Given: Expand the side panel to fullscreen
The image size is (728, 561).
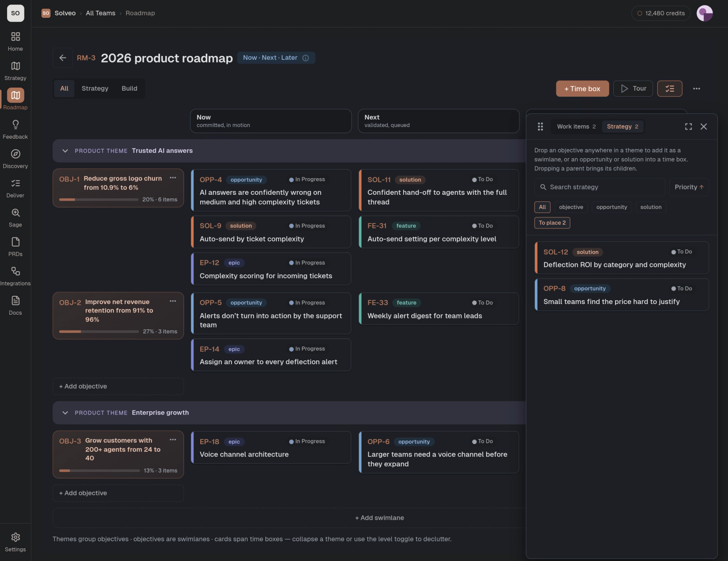Looking at the screenshot, I should tap(688, 126).
